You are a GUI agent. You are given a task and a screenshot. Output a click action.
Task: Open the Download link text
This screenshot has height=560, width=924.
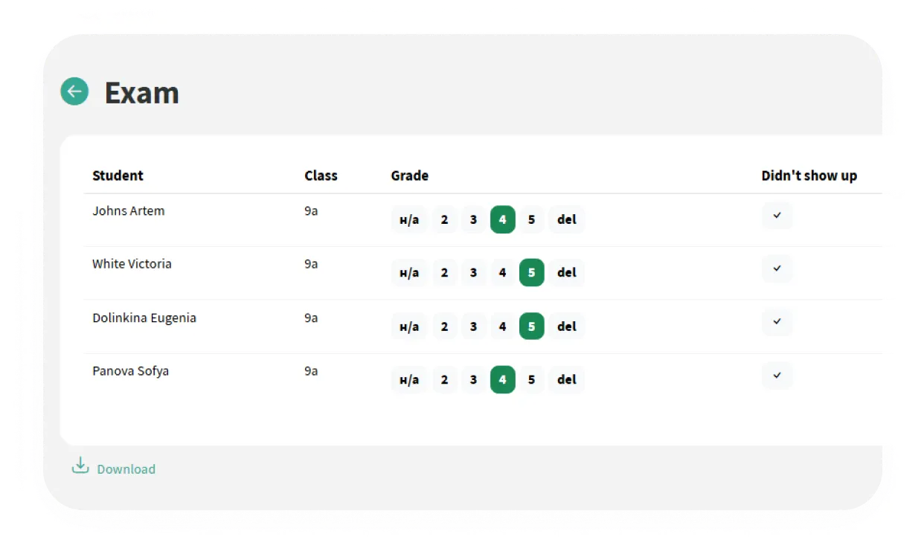[126, 469]
